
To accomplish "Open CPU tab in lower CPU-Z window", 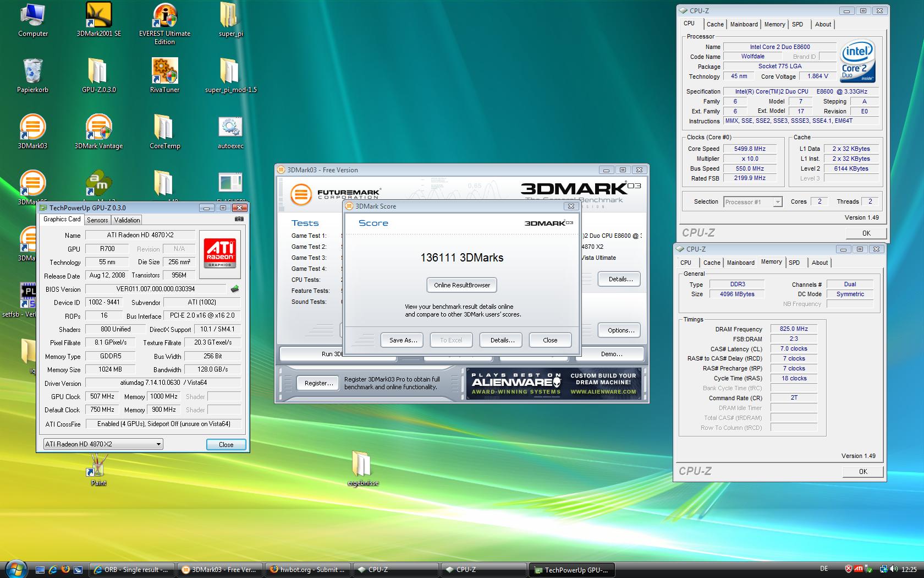I will coord(686,263).
